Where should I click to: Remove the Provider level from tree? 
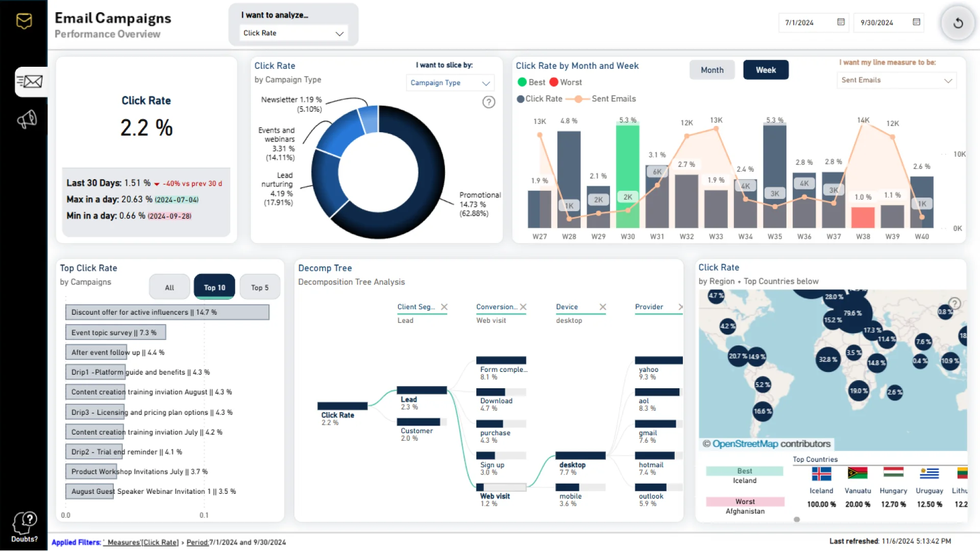pyautogui.click(x=680, y=307)
